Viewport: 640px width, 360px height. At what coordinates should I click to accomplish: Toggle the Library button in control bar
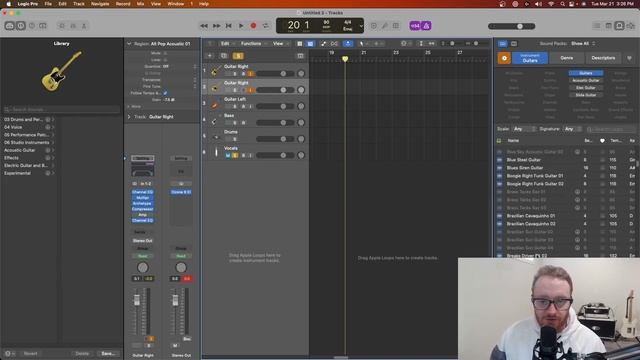pyautogui.click(x=10, y=26)
